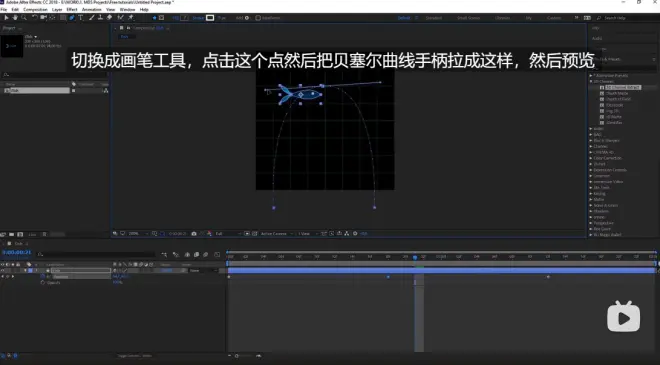Click the Stroke color swatch

210,18
